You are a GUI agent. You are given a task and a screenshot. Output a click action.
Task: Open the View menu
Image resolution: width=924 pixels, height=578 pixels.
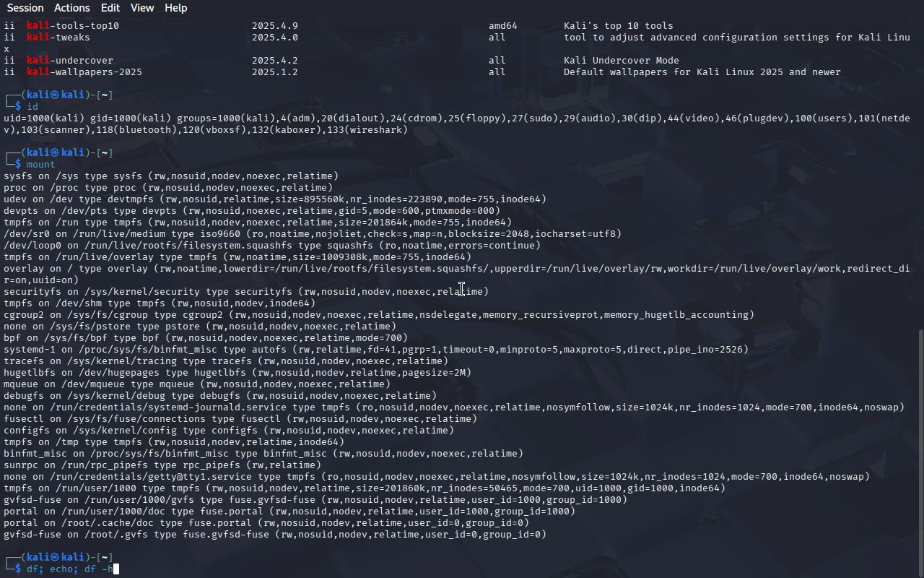tap(142, 8)
